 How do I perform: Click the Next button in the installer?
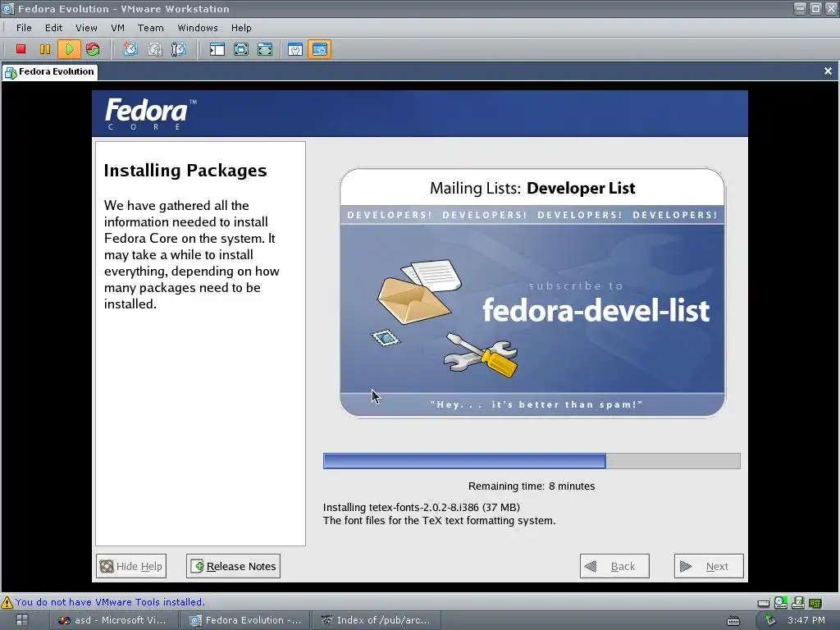709,566
